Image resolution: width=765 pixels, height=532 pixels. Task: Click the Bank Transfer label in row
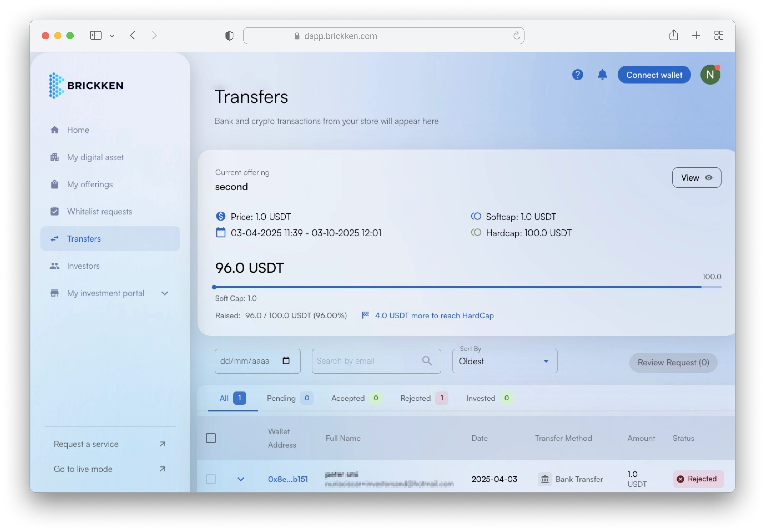click(579, 479)
